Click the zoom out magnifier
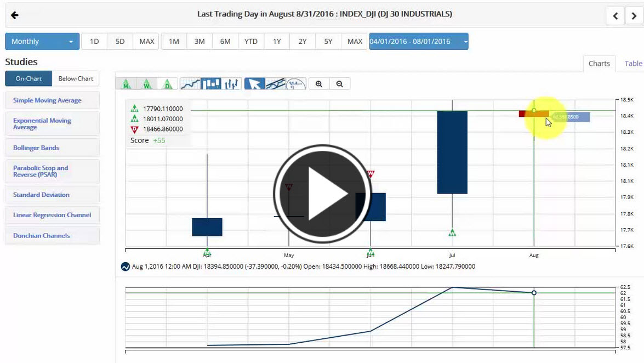 pyautogui.click(x=340, y=84)
